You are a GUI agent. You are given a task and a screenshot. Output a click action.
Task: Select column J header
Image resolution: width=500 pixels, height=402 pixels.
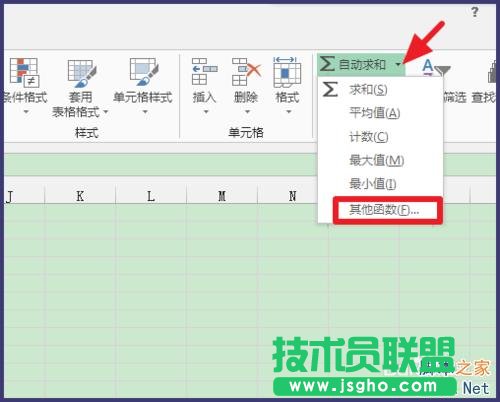23,195
